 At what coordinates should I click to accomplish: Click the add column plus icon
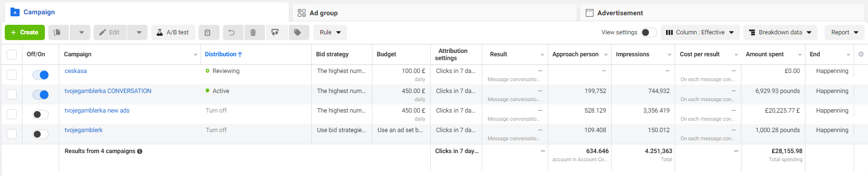[861, 54]
